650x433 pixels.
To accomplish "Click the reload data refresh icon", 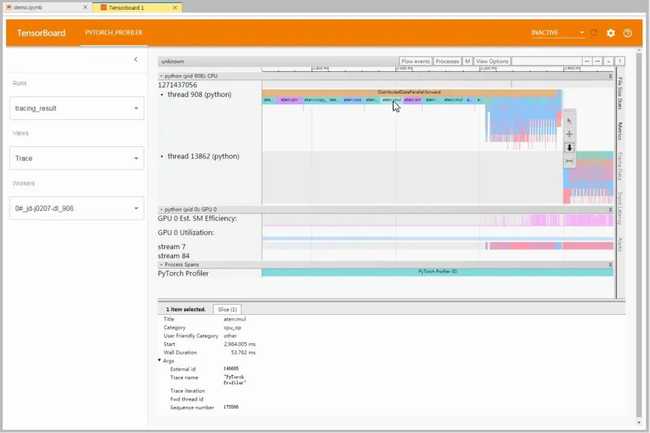I will click(x=594, y=33).
